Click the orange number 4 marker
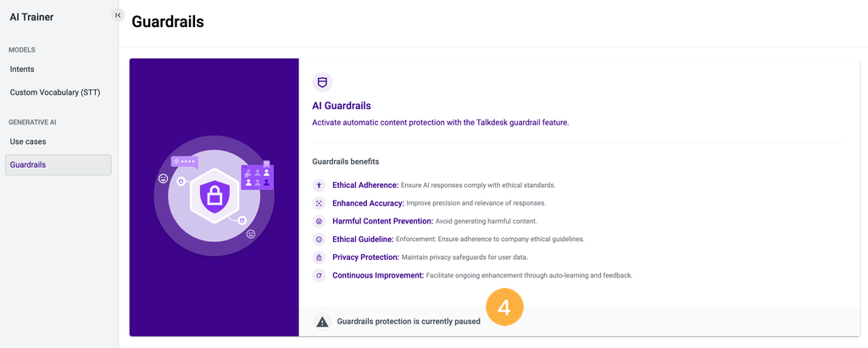 (504, 307)
